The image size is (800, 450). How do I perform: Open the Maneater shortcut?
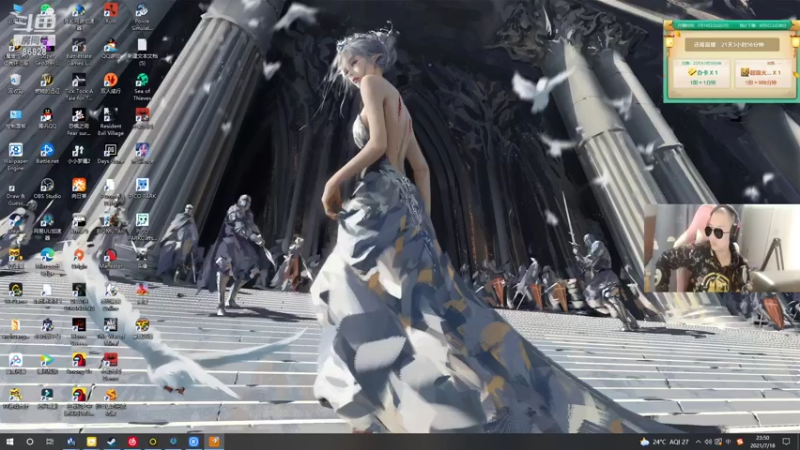pyautogui.click(x=110, y=255)
